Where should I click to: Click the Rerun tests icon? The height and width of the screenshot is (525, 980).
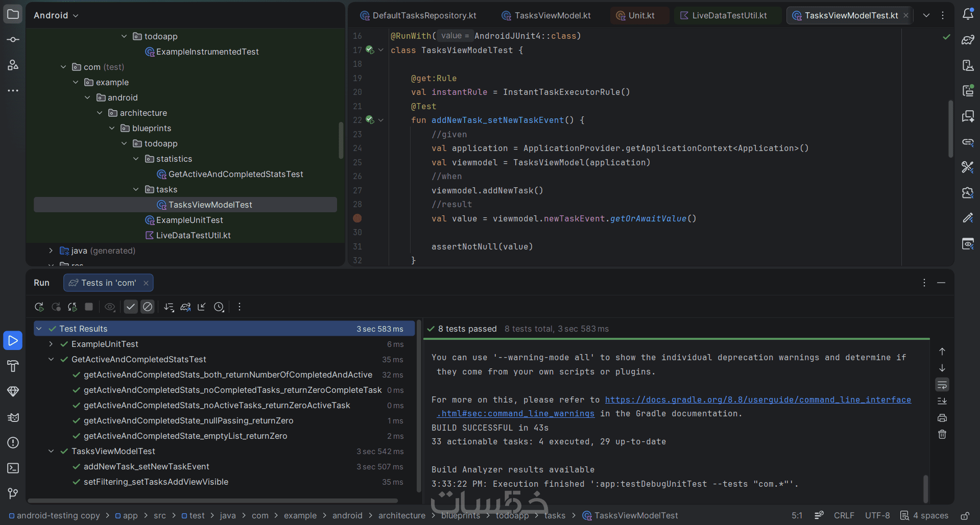(39, 307)
